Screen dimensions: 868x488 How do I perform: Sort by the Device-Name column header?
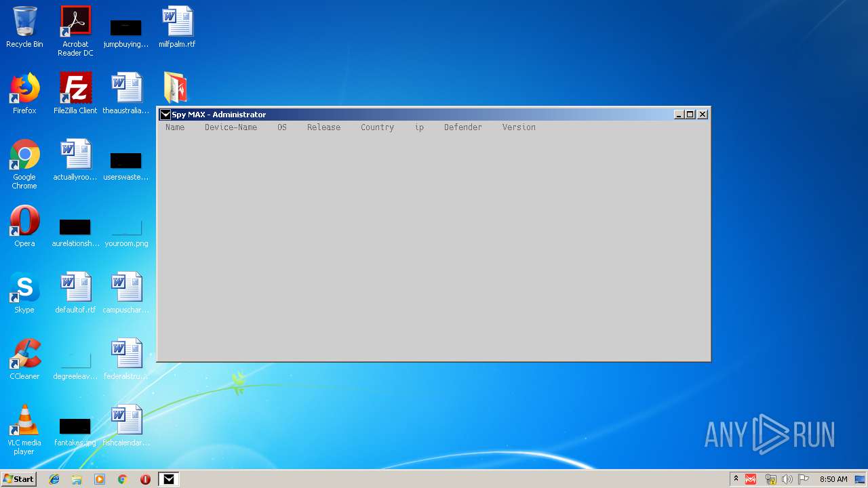(x=231, y=127)
